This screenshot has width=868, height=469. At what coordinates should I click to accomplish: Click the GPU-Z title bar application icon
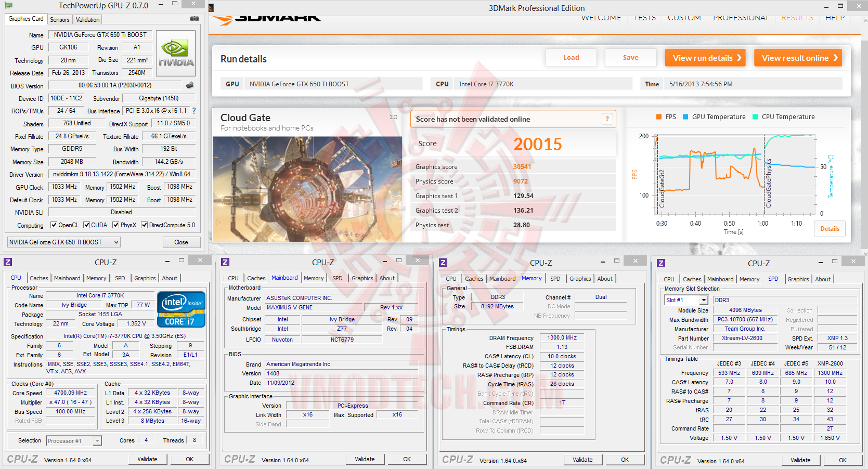coord(8,5)
